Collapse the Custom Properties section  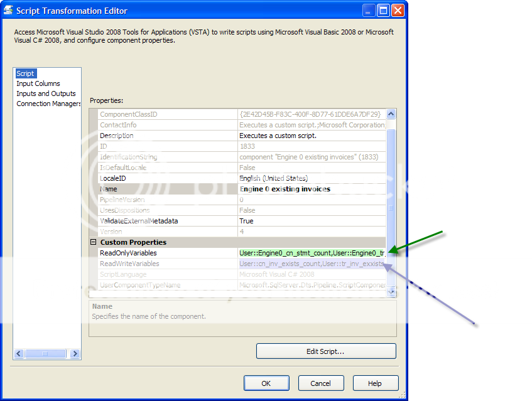pos(93,242)
